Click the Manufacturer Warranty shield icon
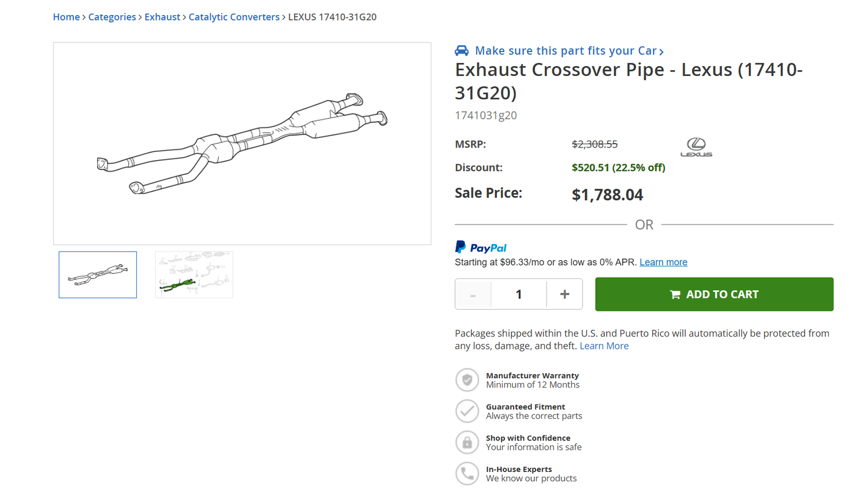The image size is (868, 498). [467, 380]
